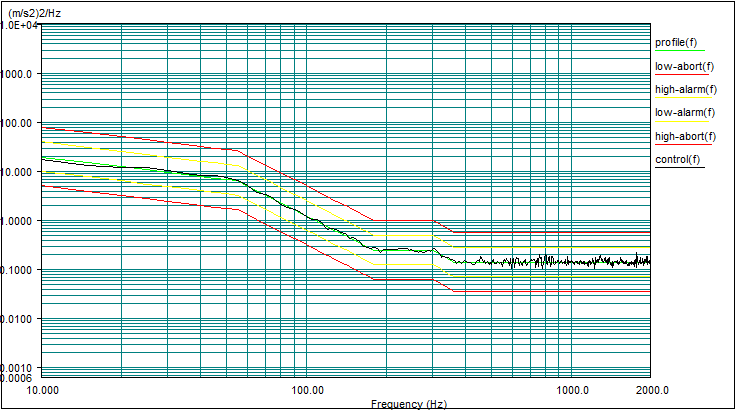Click the 1.0000 y-axis tick label
Image resolution: width=741 pixels, height=412 pixels.
[x=19, y=221]
